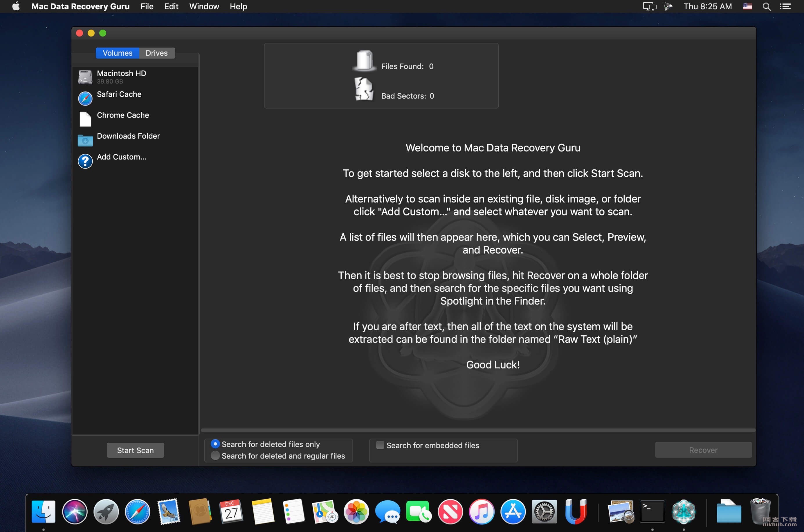Open Spotlight search in menu bar
This screenshot has height=532, width=804.
pos(766,6)
